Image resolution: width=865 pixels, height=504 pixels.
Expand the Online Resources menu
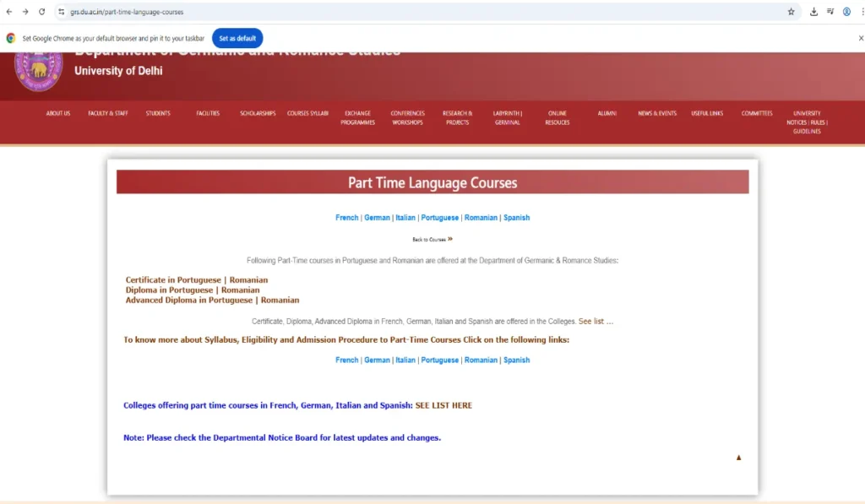557,117
